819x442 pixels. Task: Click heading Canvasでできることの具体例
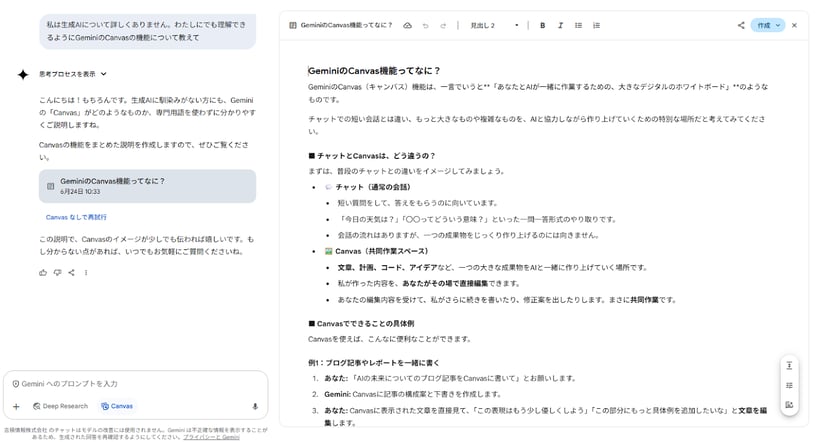[361, 323]
